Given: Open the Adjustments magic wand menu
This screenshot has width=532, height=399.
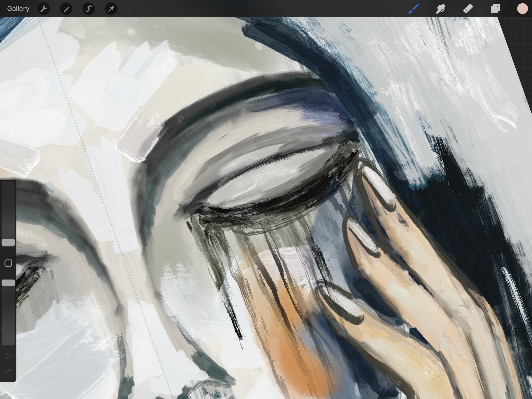Looking at the screenshot, I should click(x=66, y=9).
